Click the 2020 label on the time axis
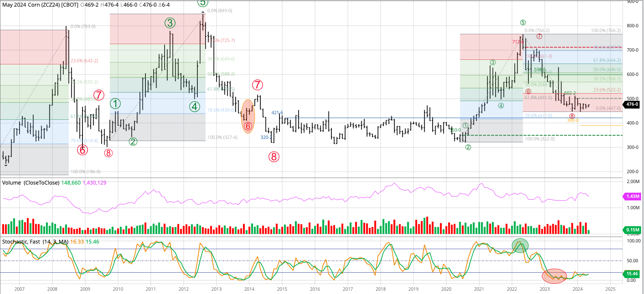Viewport: 644px width, 294px height. pos(446,289)
